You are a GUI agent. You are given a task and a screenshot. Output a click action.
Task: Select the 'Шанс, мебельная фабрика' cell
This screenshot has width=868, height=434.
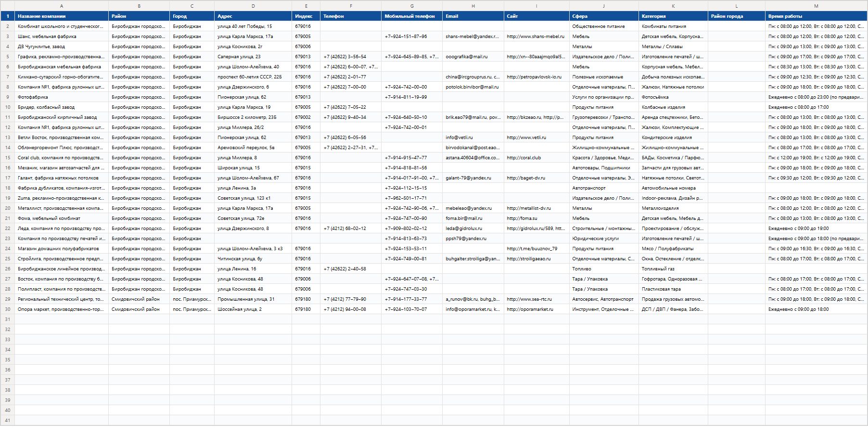[x=62, y=36]
